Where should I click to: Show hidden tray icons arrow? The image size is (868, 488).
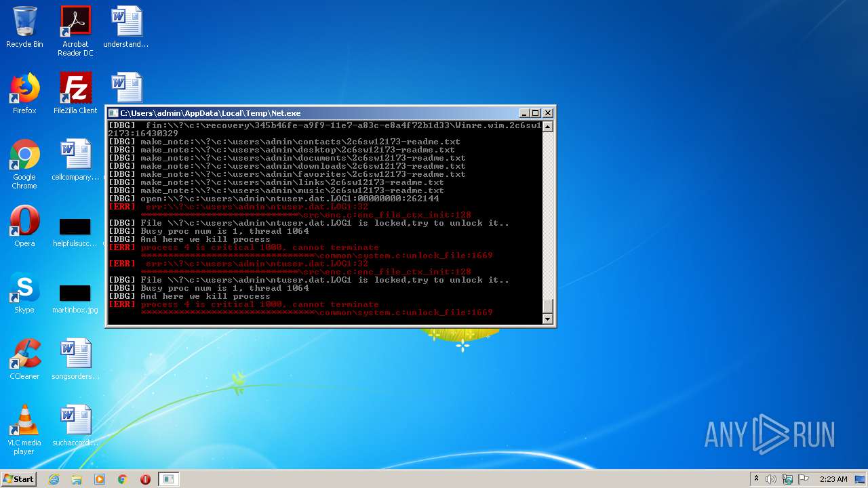pyautogui.click(x=756, y=479)
